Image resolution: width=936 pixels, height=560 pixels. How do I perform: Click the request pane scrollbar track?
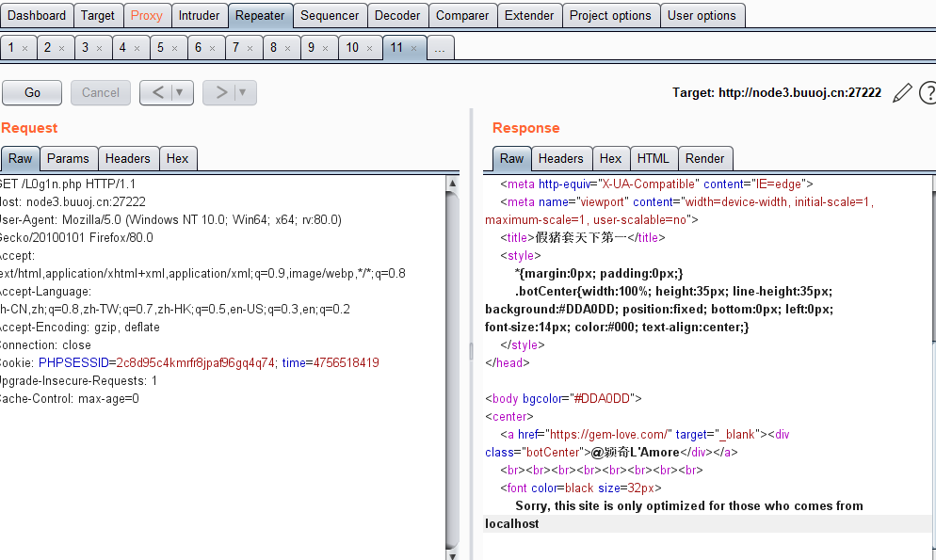coord(453,370)
